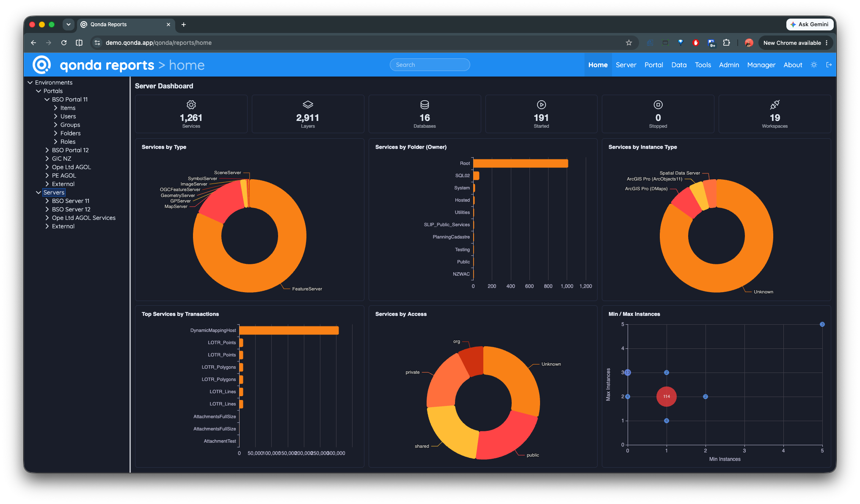Open the Tools menu
This screenshot has width=860, height=504.
tap(703, 65)
